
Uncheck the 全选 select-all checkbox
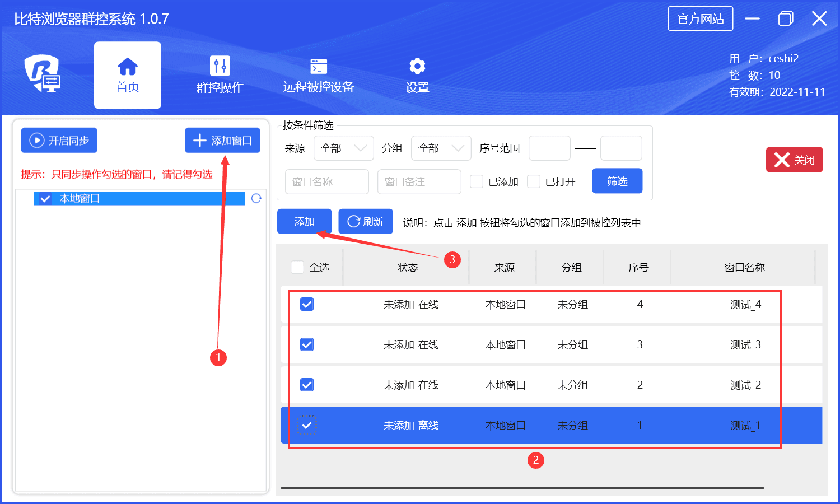tap(297, 267)
